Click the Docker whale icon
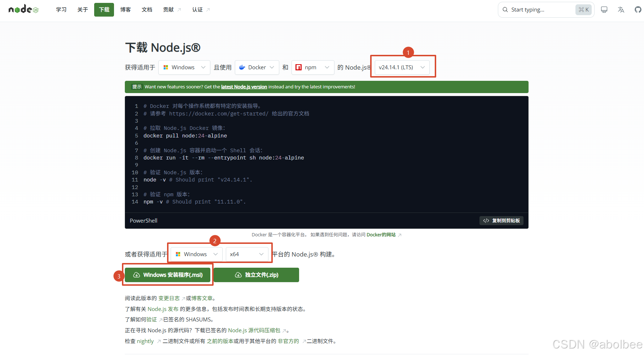The height and width of the screenshot is (355, 644). 242,67
